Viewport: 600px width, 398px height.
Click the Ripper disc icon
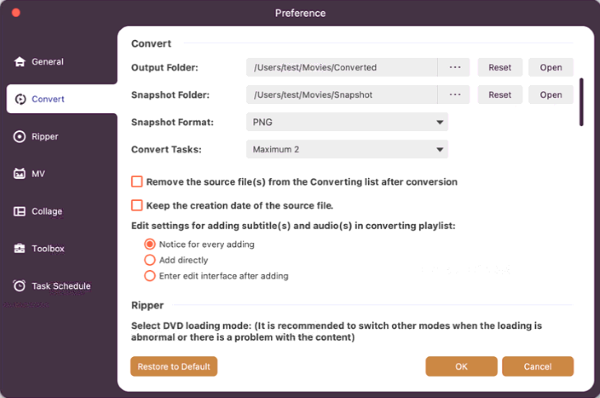pyautogui.click(x=20, y=137)
